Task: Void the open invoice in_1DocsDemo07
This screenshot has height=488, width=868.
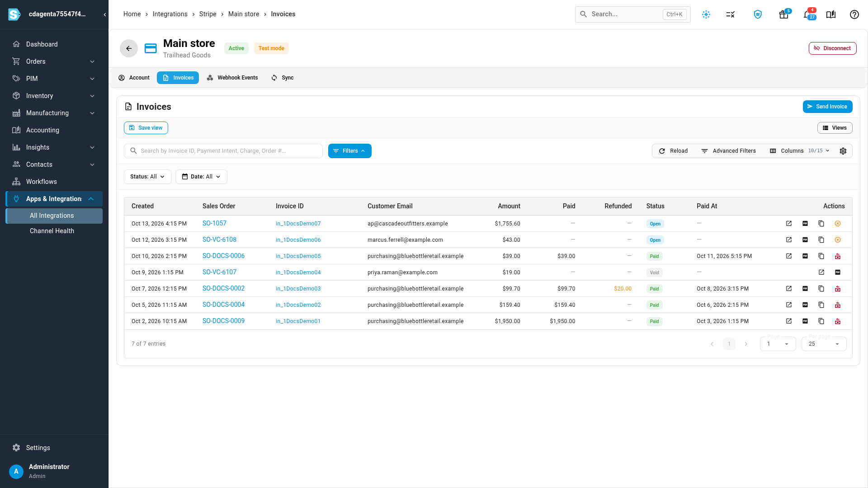Action: point(838,224)
